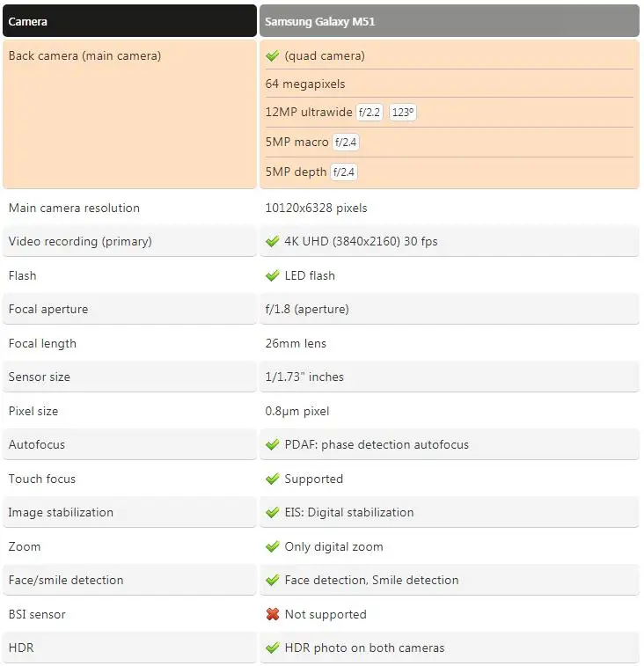Click checkmark icon beside EIS stabilization
Screen dimensions: 644x666
(273, 512)
